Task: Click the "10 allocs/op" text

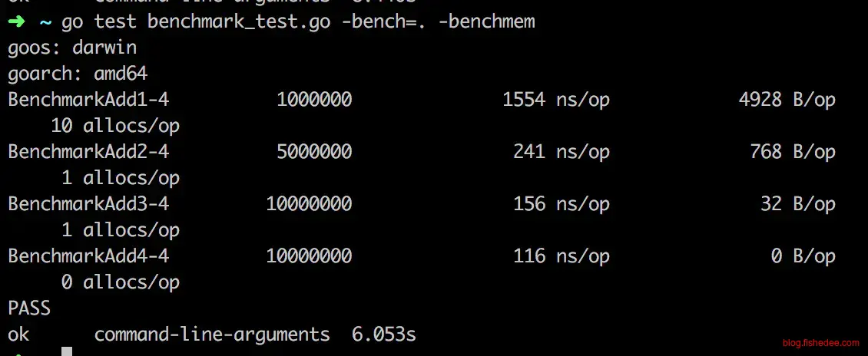Action: 115,126
